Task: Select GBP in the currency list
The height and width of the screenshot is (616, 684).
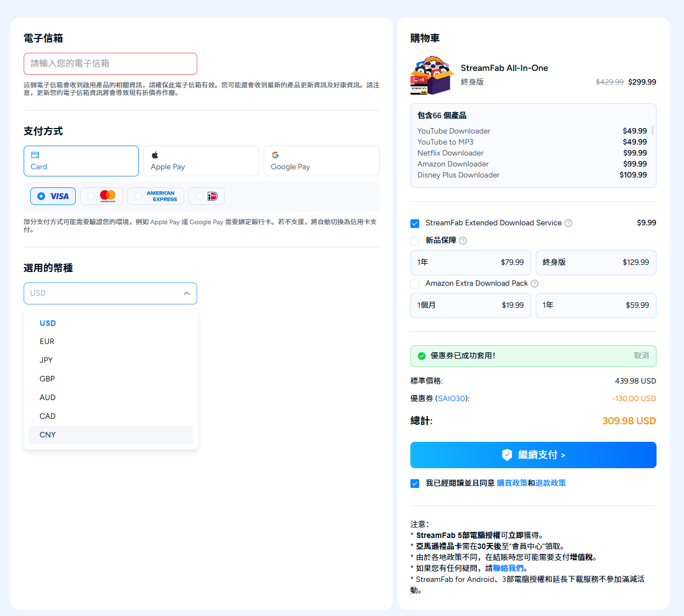Action: [111, 379]
